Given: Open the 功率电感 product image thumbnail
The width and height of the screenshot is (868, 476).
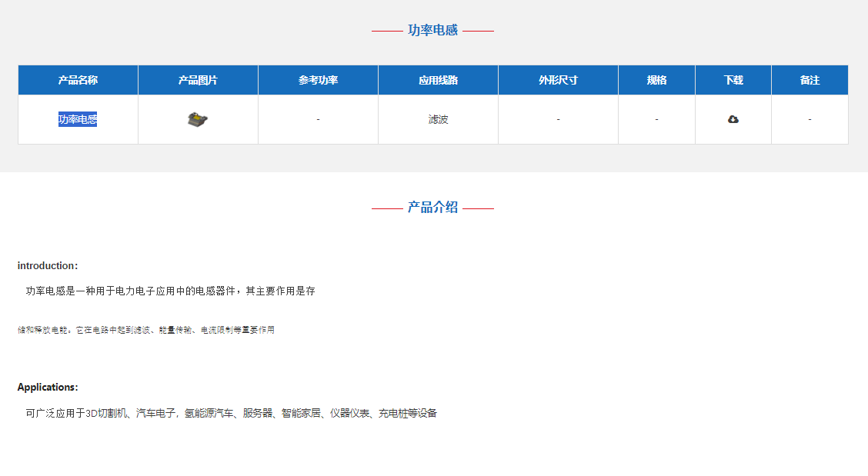Looking at the screenshot, I should click(x=197, y=118).
